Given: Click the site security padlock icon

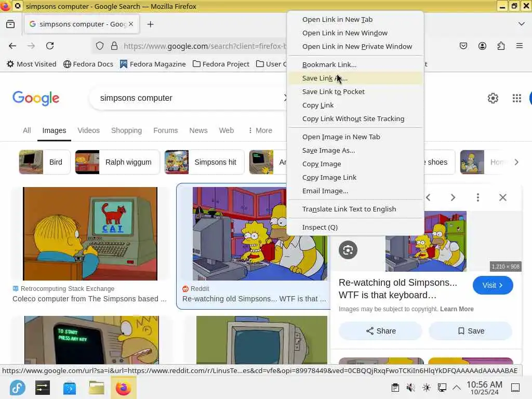Looking at the screenshot, I should (114, 46).
